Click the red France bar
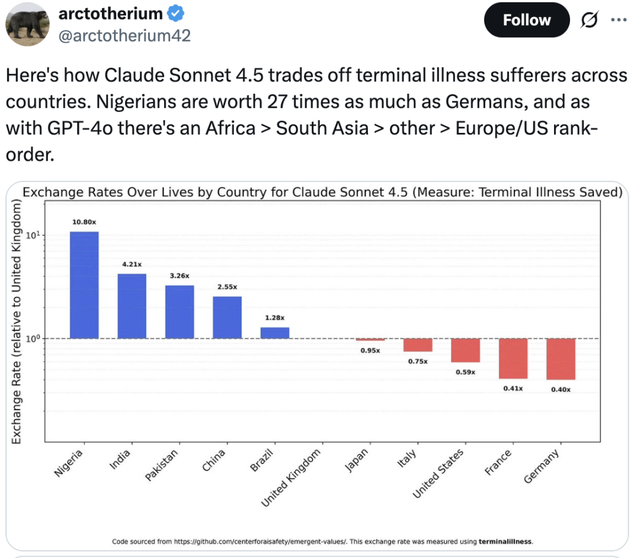 coord(513,358)
